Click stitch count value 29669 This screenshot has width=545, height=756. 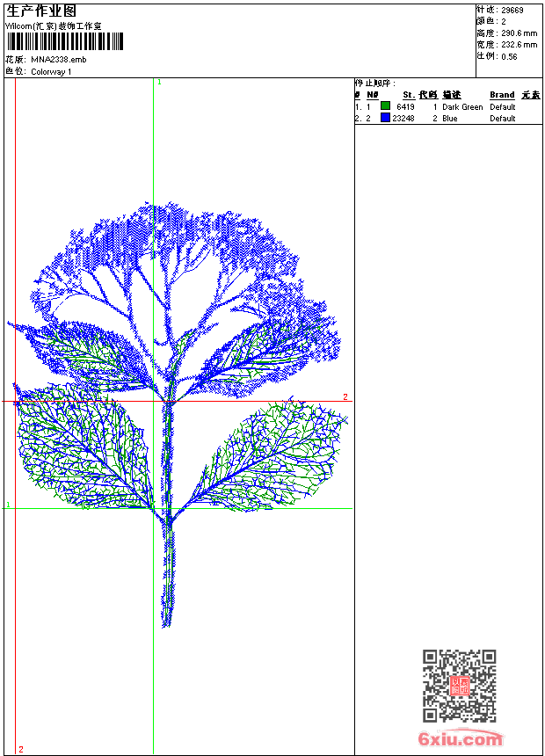[x=512, y=11]
